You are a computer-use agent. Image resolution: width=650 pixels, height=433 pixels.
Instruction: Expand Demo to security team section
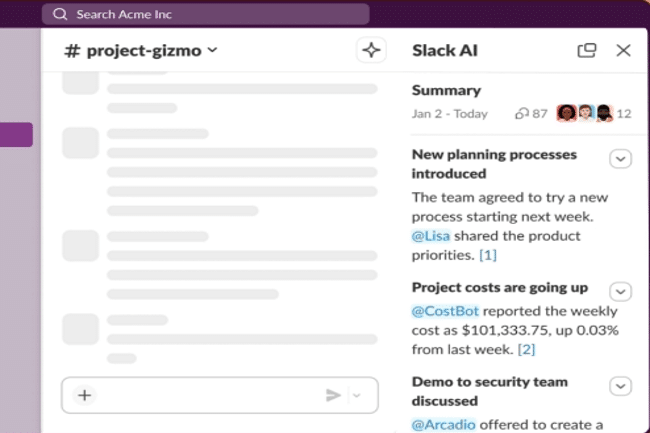click(x=620, y=386)
